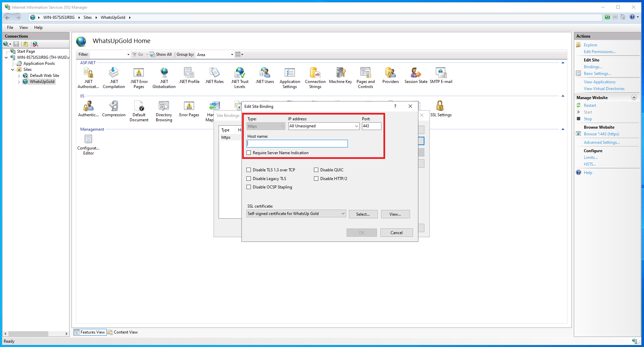Open the View menu

click(24, 28)
